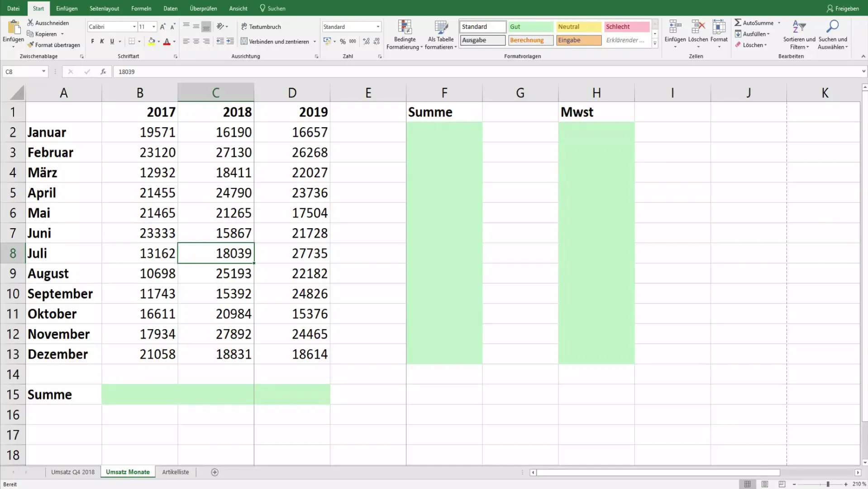Image resolution: width=868 pixels, height=489 pixels.
Task: Click the fill color bucket icon
Action: tap(152, 41)
